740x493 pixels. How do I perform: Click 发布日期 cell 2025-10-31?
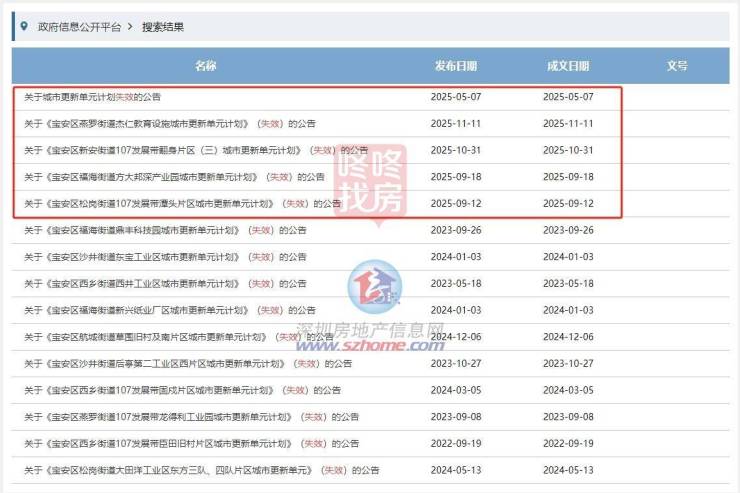tap(456, 150)
